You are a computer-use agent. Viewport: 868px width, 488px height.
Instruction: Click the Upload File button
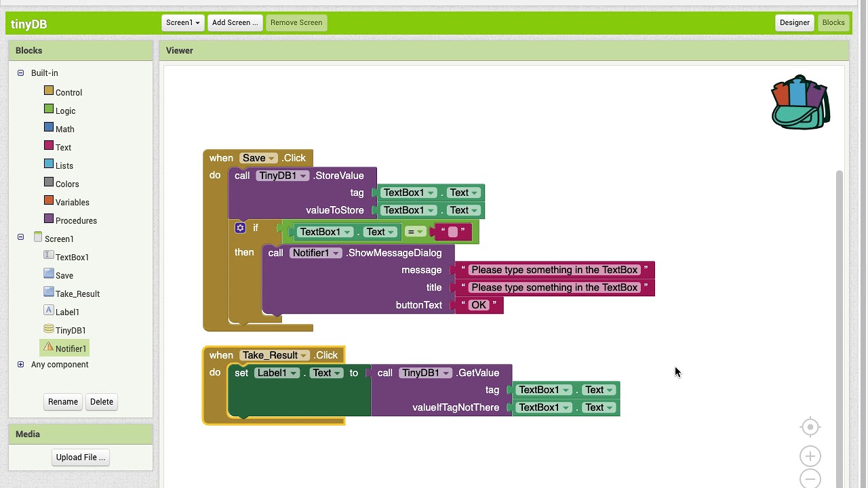click(81, 457)
